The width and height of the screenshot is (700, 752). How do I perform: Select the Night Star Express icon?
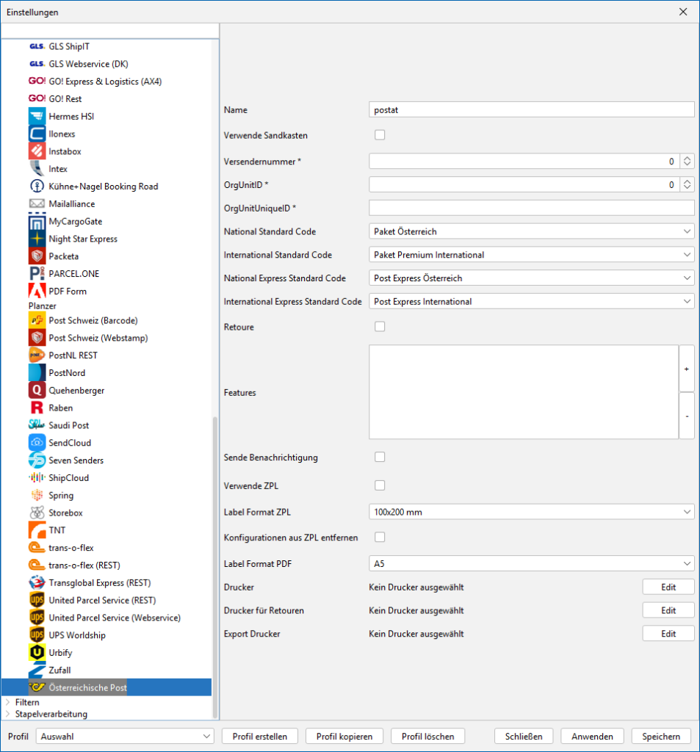[x=37, y=239]
